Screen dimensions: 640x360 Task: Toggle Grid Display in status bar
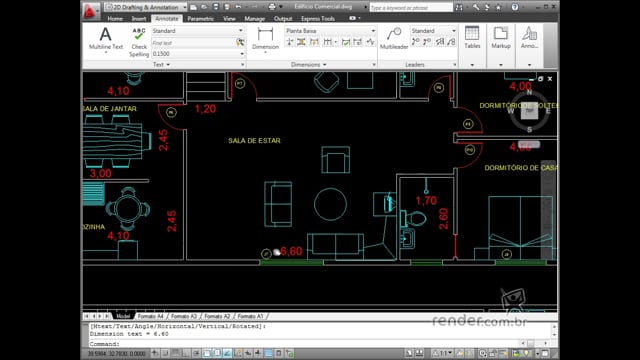coord(176,353)
